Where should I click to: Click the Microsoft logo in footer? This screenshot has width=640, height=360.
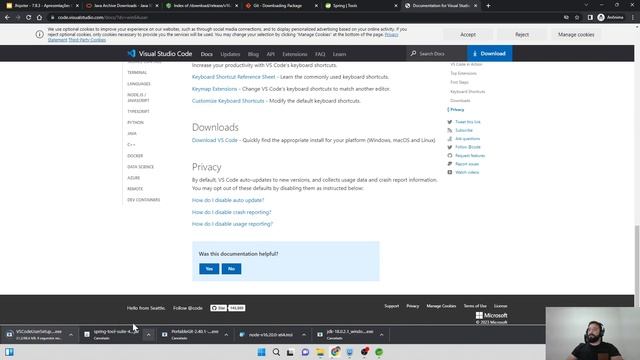479,315
